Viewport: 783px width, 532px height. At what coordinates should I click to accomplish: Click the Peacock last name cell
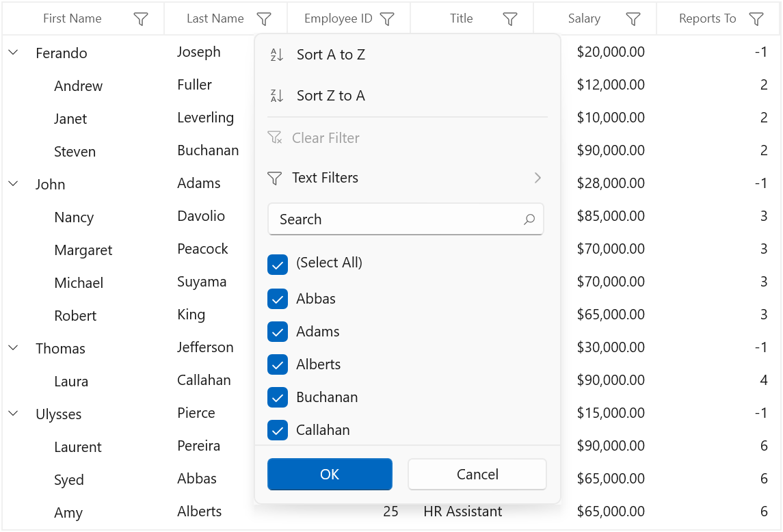click(x=202, y=249)
